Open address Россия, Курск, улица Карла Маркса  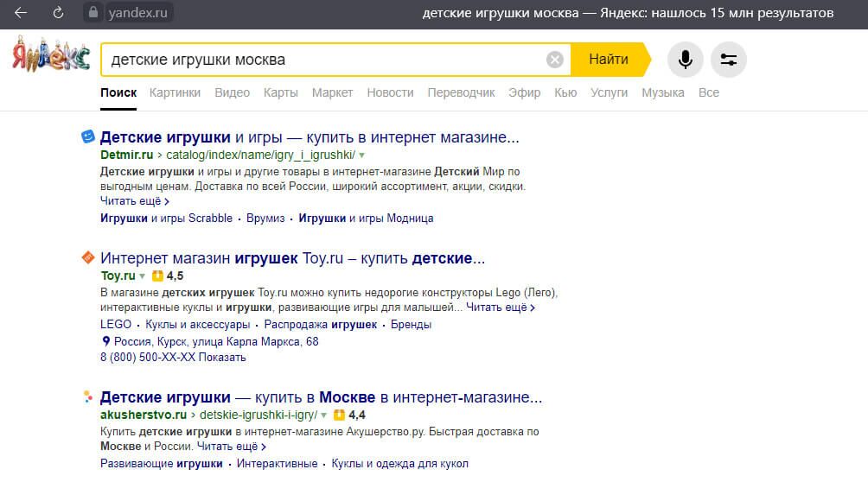click(x=216, y=341)
